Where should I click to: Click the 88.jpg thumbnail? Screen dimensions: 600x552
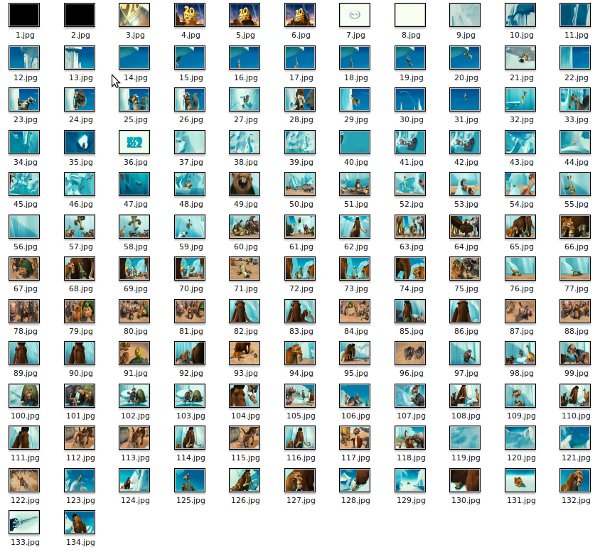(575, 311)
